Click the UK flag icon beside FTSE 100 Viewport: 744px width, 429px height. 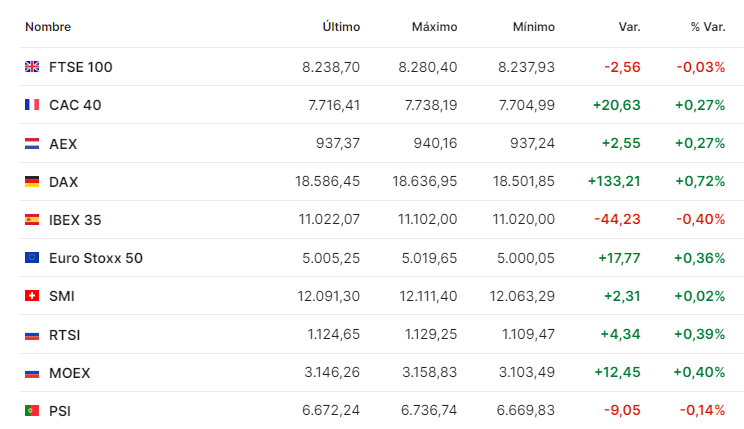pos(32,66)
